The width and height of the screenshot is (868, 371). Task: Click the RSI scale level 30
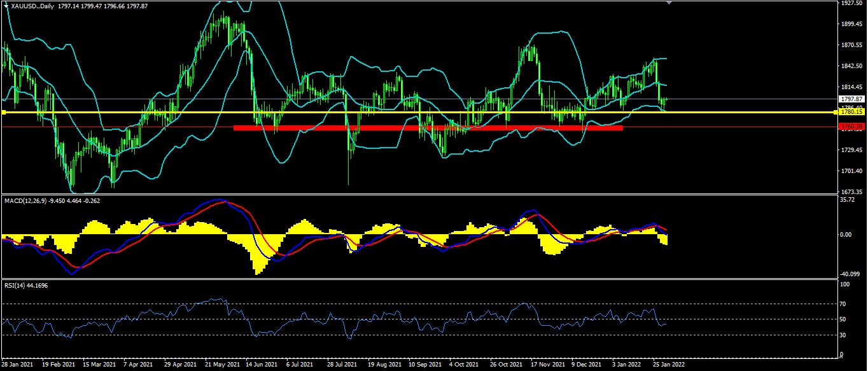[x=844, y=335]
